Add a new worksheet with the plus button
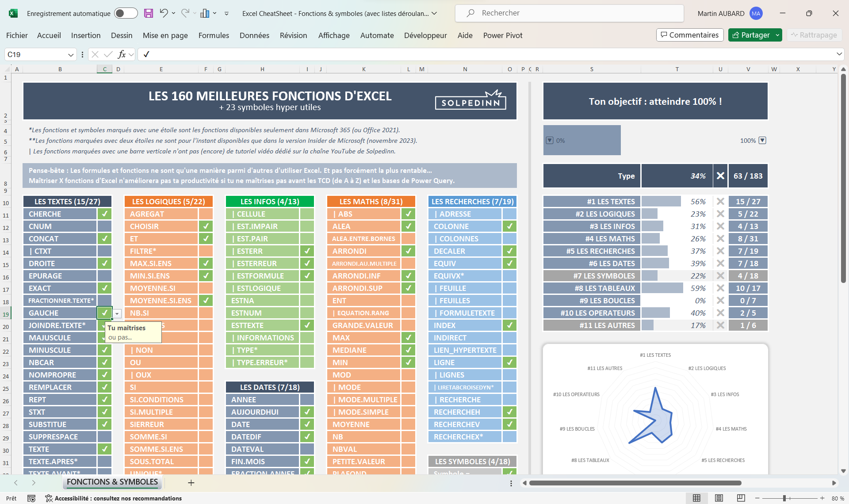The height and width of the screenshot is (504, 849). (x=191, y=482)
